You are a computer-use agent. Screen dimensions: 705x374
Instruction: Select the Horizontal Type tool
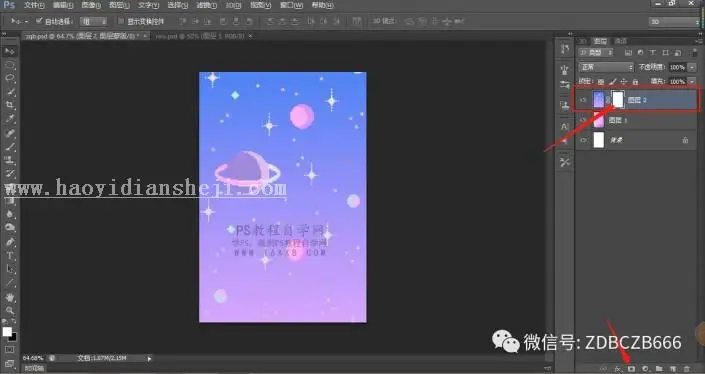pyautogui.click(x=9, y=255)
